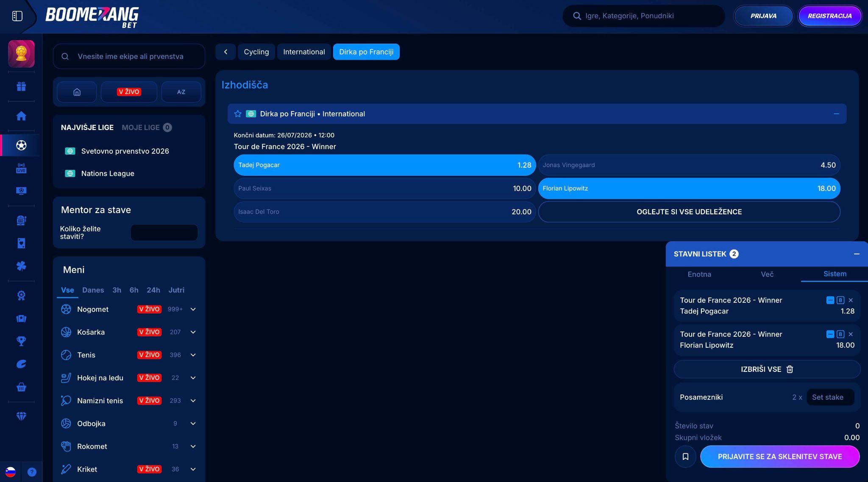The image size is (868, 482).
Task: Remove Florian Lipowitz selection from bet slip
Action: [x=851, y=334]
